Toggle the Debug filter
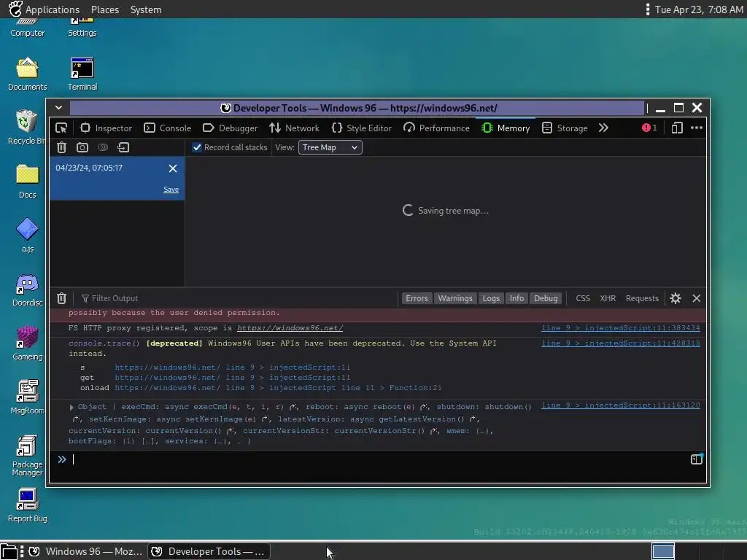Viewport: 747px width, 560px height. tap(546, 298)
